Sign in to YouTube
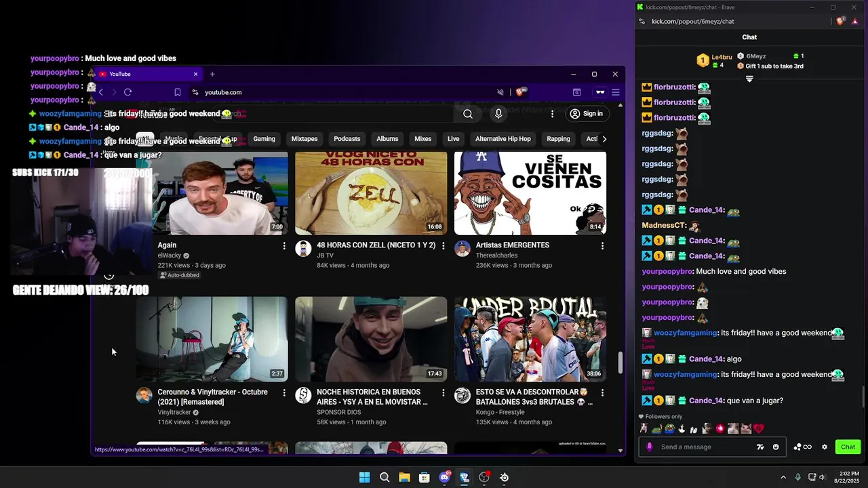 point(587,114)
